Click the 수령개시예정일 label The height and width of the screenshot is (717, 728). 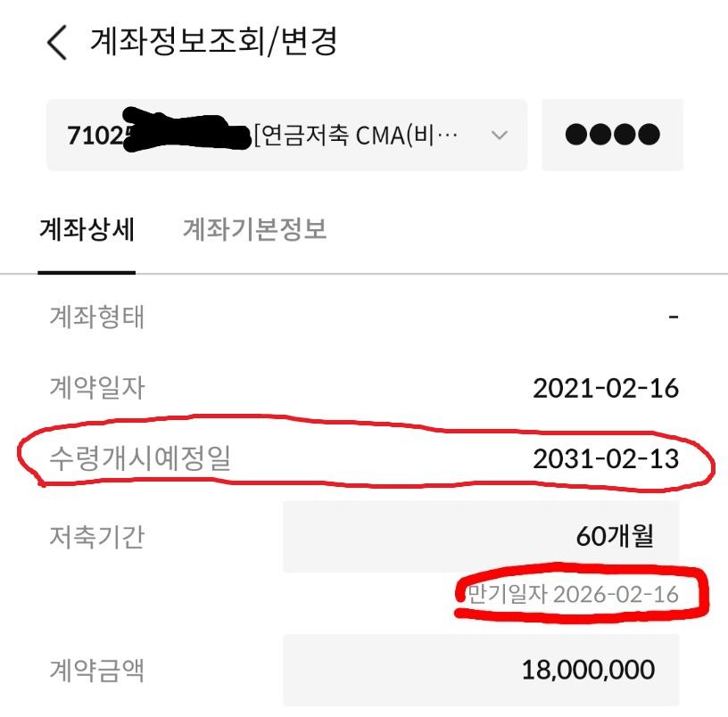[139, 458]
